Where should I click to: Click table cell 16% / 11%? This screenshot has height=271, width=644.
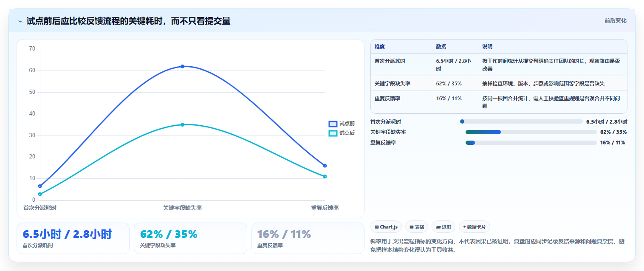[x=449, y=99]
